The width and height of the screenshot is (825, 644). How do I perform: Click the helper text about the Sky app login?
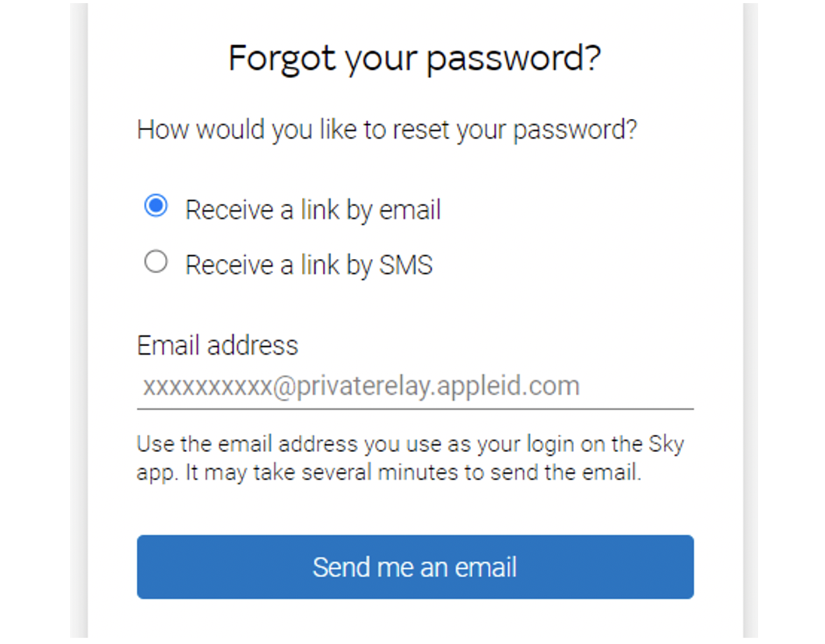tap(410, 445)
